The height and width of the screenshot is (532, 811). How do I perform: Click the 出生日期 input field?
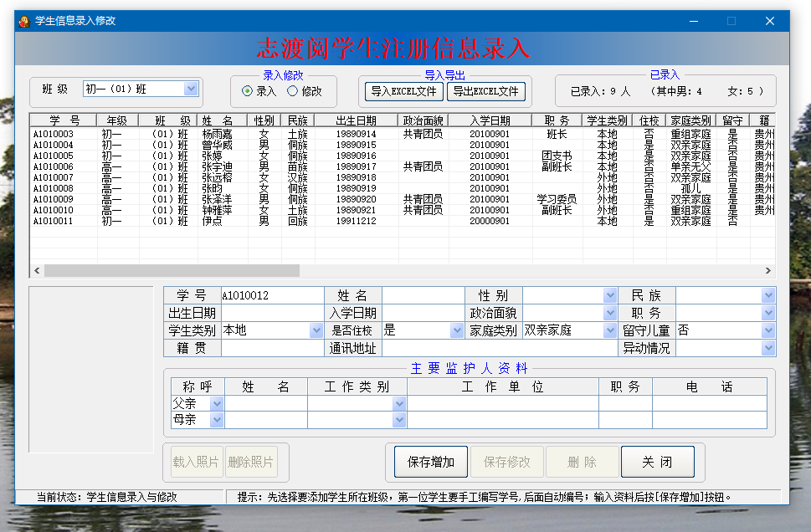tap(271, 313)
